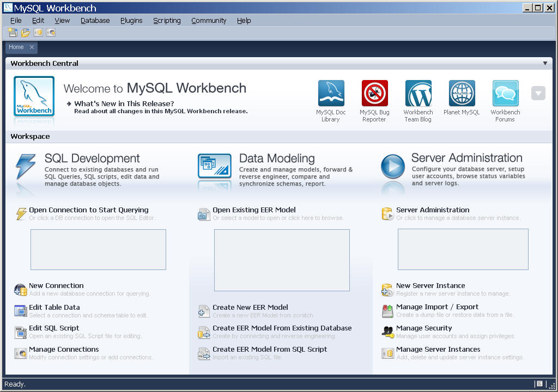Click the New Server Instance link
The width and height of the screenshot is (558, 392).
coord(430,286)
